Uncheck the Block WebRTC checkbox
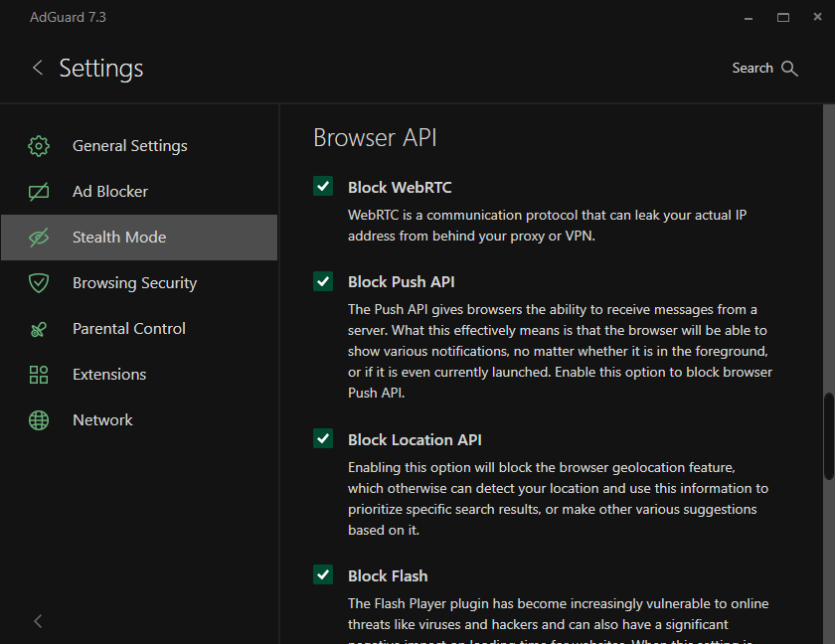The height and width of the screenshot is (644, 835). click(323, 187)
